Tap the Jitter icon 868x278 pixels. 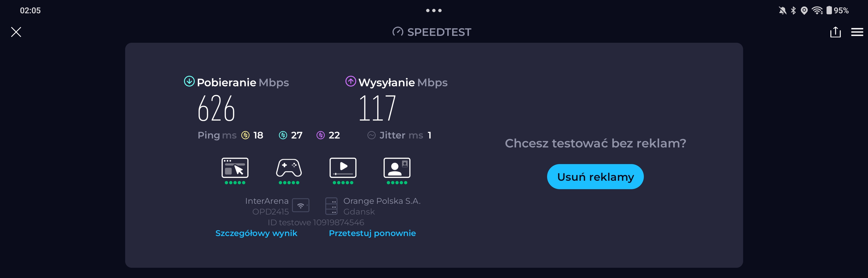(x=371, y=135)
